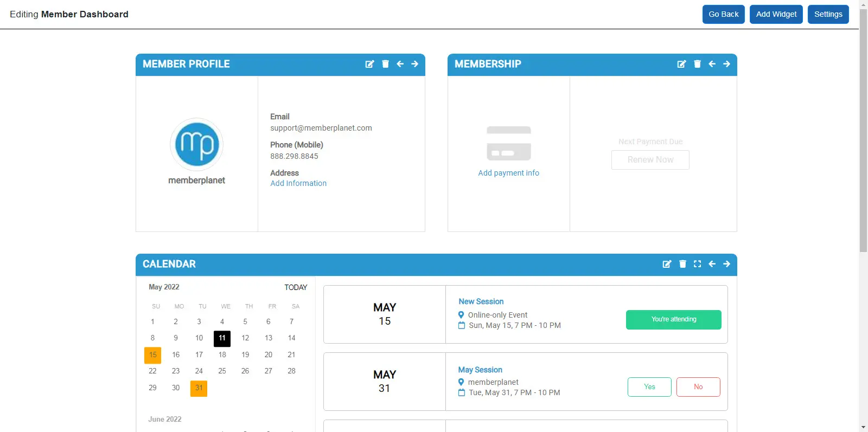Open the Add payment info link
This screenshot has height=432, width=868.
[x=508, y=173]
